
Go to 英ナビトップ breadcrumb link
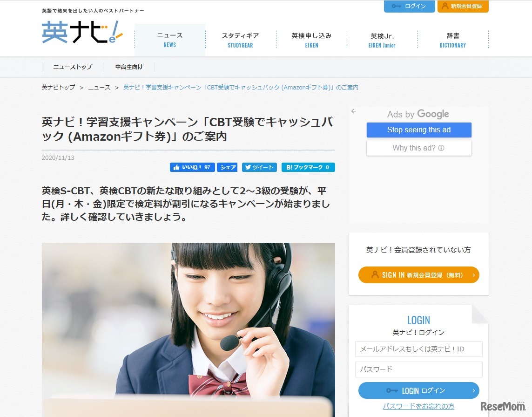coord(58,88)
